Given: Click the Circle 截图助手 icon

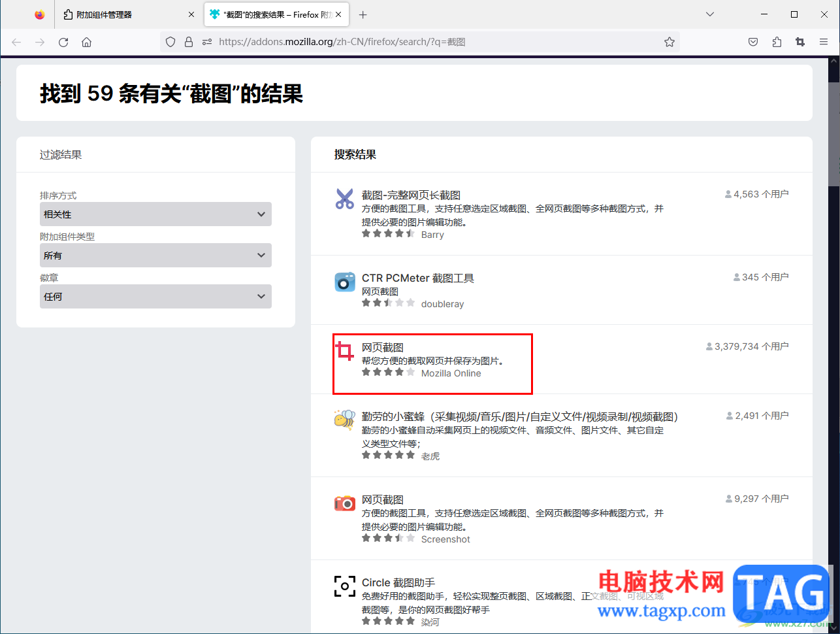Looking at the screenshot, I should [x=344, y=586].
